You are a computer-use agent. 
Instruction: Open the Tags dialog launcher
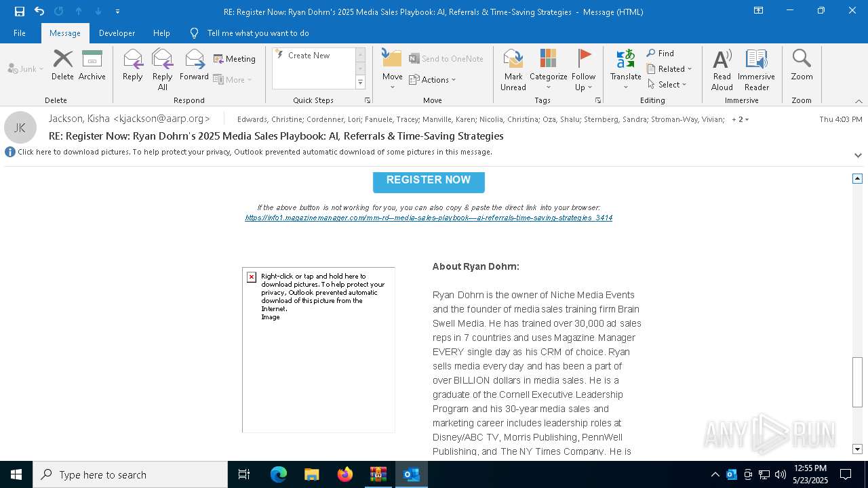click(598, 100)
